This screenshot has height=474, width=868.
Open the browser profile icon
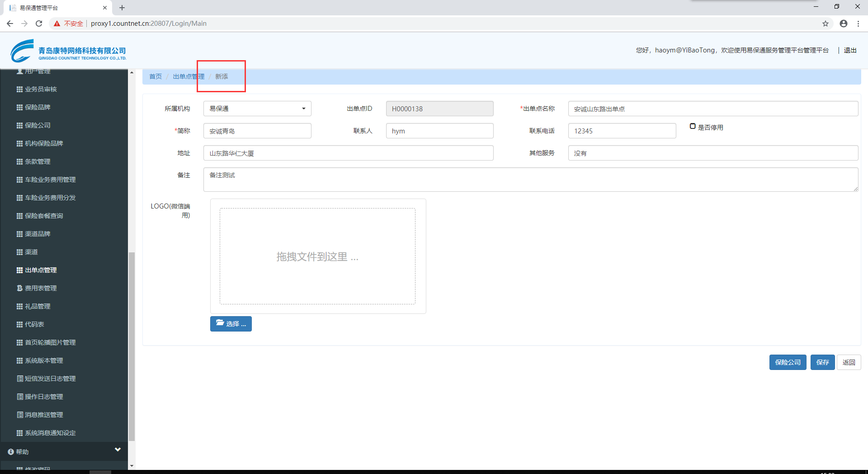point(844,24)
